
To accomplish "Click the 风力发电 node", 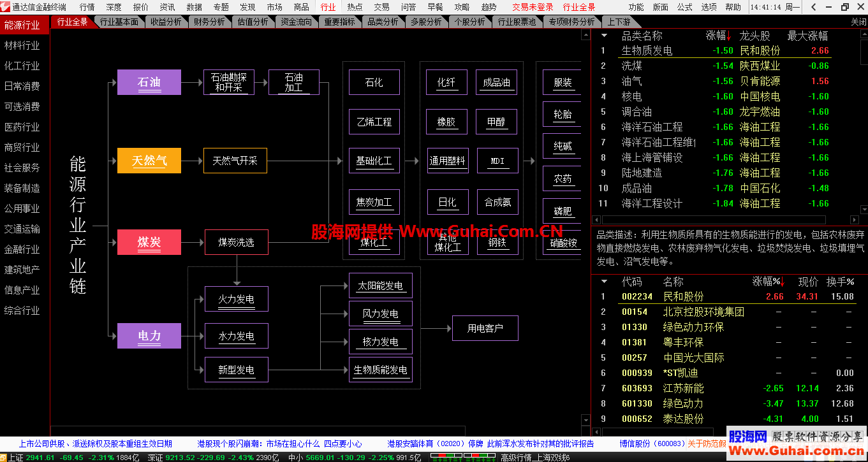I will click(381, 314).
